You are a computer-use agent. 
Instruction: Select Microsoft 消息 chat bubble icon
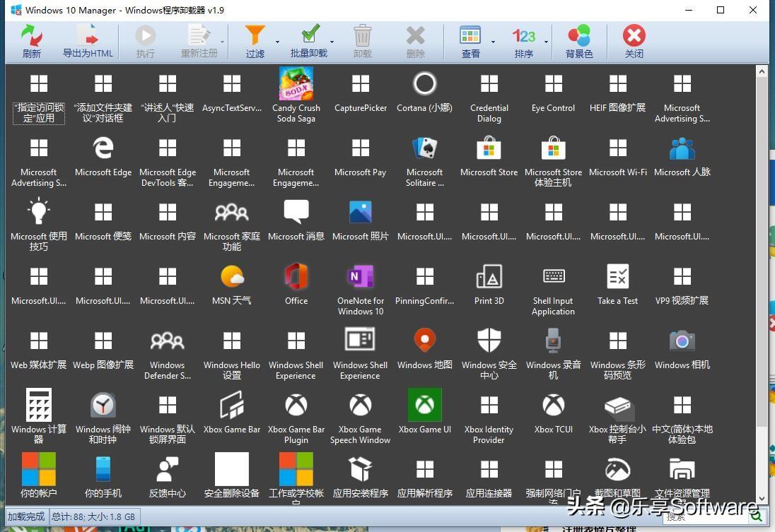(x=296, y=212)
